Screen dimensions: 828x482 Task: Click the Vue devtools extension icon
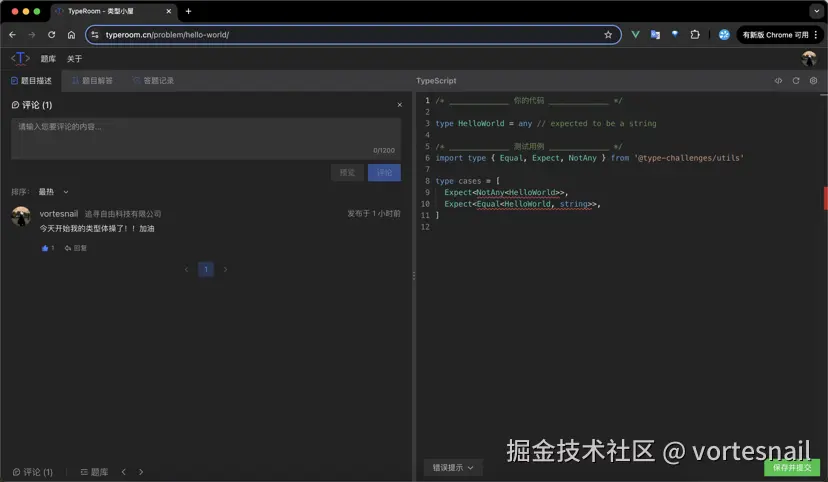(x=635, y=35)
